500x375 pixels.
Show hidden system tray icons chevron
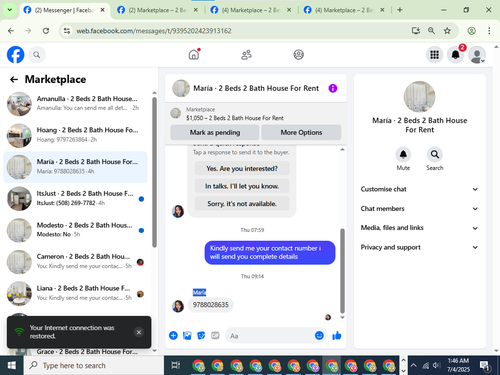tap(413, 365)
